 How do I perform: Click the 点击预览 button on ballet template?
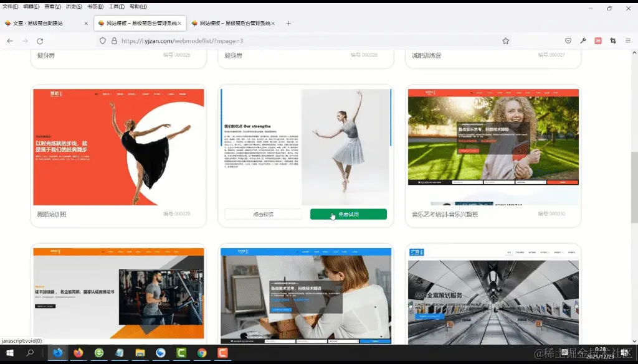click(x=264, y=214)
